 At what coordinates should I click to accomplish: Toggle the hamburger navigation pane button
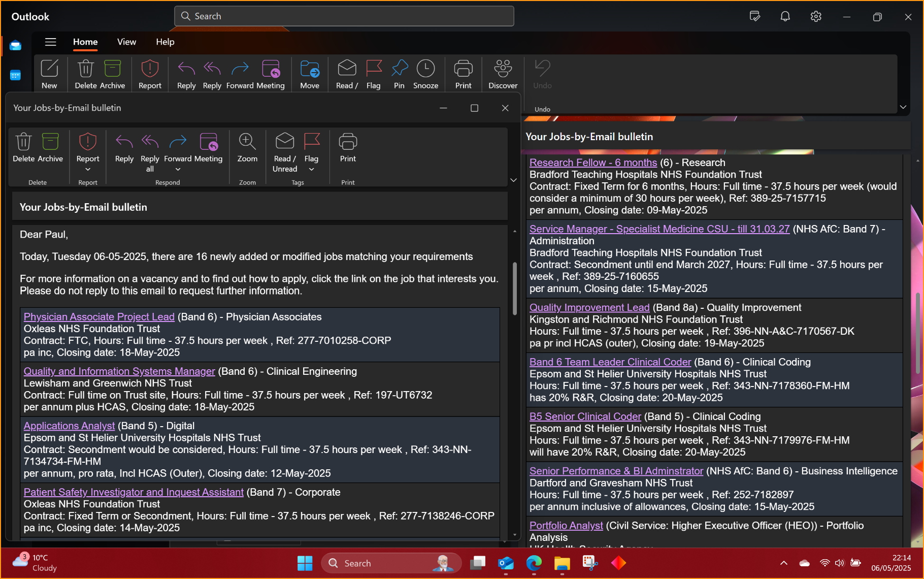pyautogui.click(x=51, y=42)
